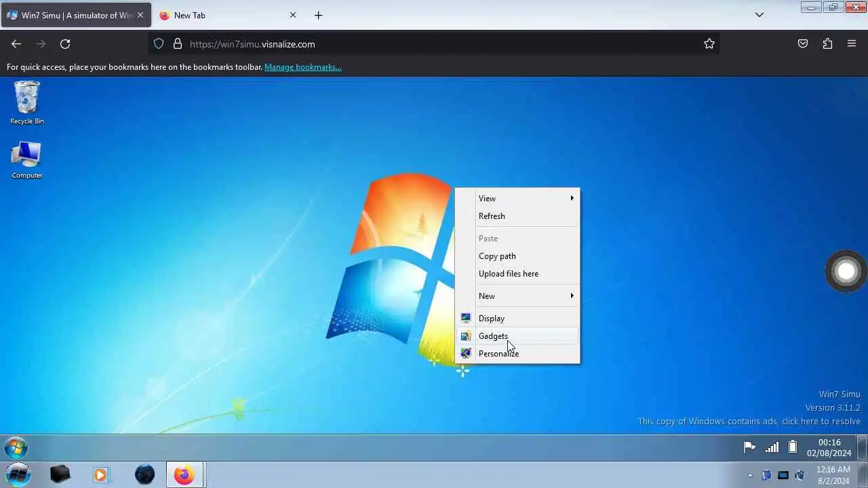This screenshot has height=488, width=868.
Task: Check the network signal bars icon
Action: (772, 447)
